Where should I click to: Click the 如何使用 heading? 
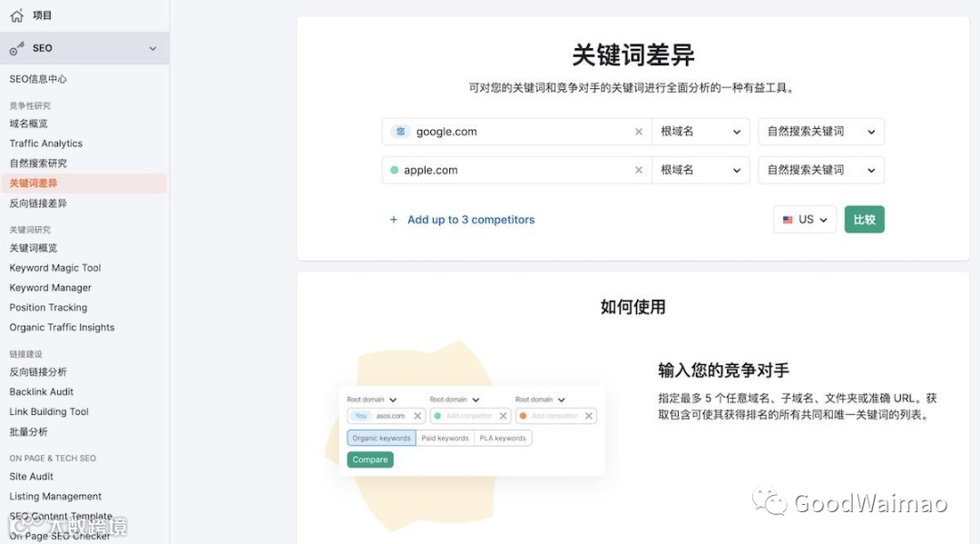633,307
